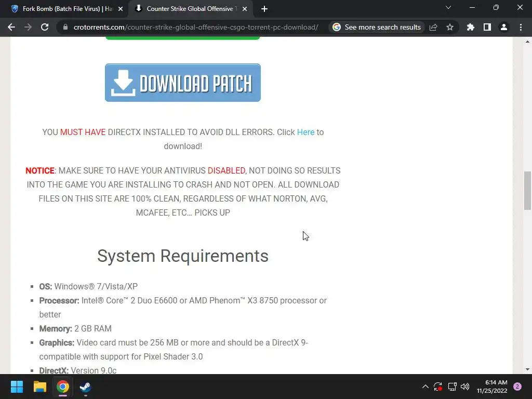This screenshot has width=532, height=399.
Task: Expand the tab search chevron
Action: [x=448, y=7]
